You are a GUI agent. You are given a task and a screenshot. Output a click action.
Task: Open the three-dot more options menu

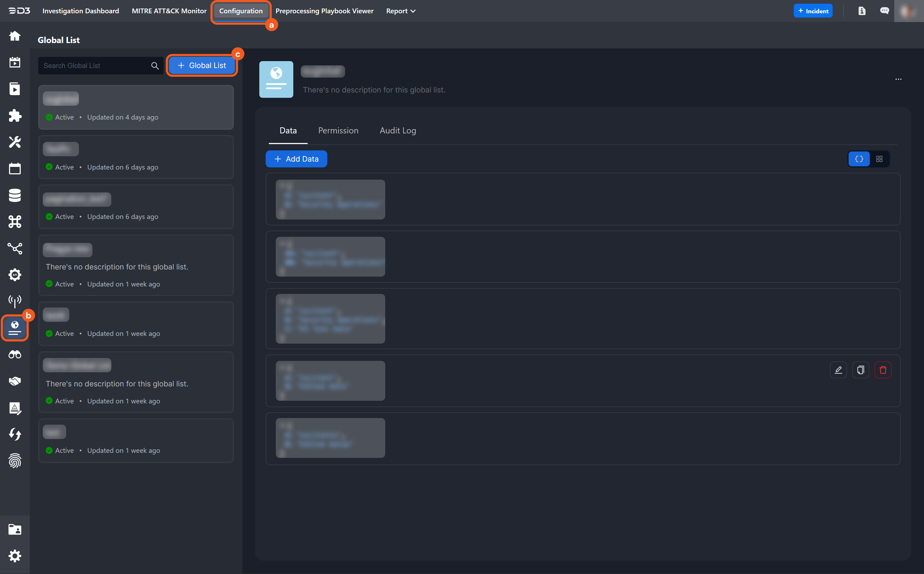point(898,79)
